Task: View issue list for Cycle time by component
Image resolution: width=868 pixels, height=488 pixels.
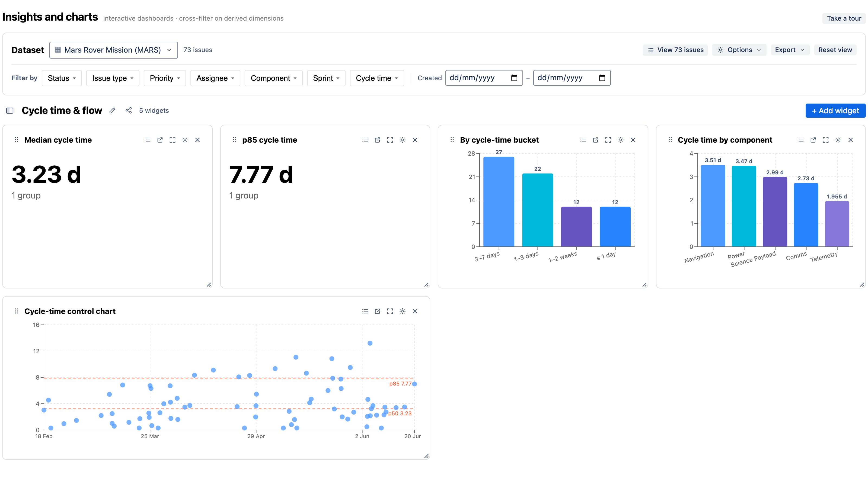Action: [801, 140]
